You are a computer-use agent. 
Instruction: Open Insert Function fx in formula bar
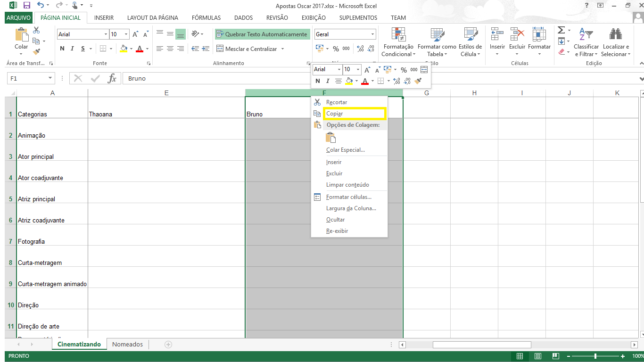[x=112, y=78]
